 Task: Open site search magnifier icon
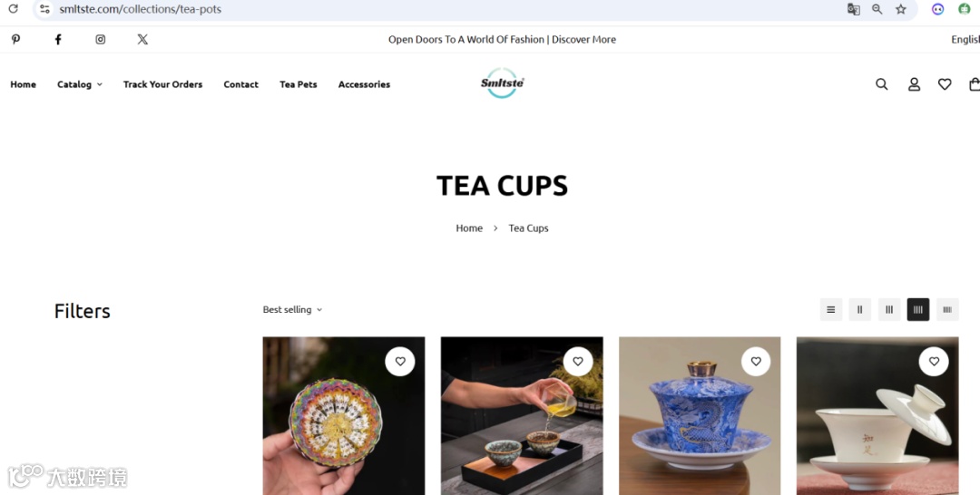[881, 84]
